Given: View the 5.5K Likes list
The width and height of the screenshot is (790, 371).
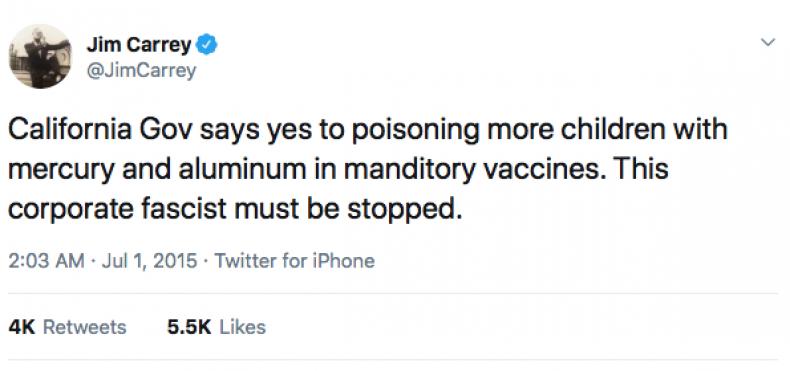Looking at the screenshot, I should 216,327.
